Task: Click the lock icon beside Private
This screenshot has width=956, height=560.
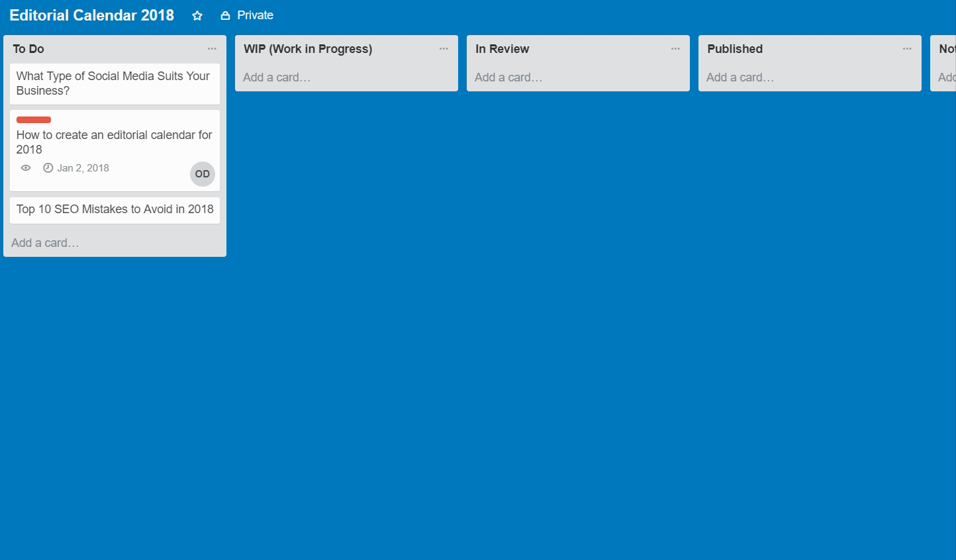Action: coord(225,16)
